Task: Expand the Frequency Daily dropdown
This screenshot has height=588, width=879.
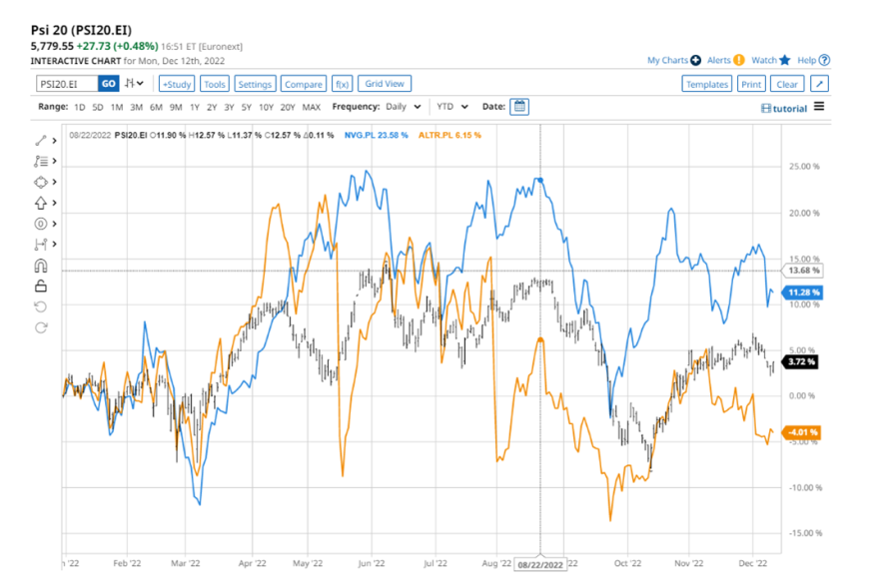Action: pos(404,107)
